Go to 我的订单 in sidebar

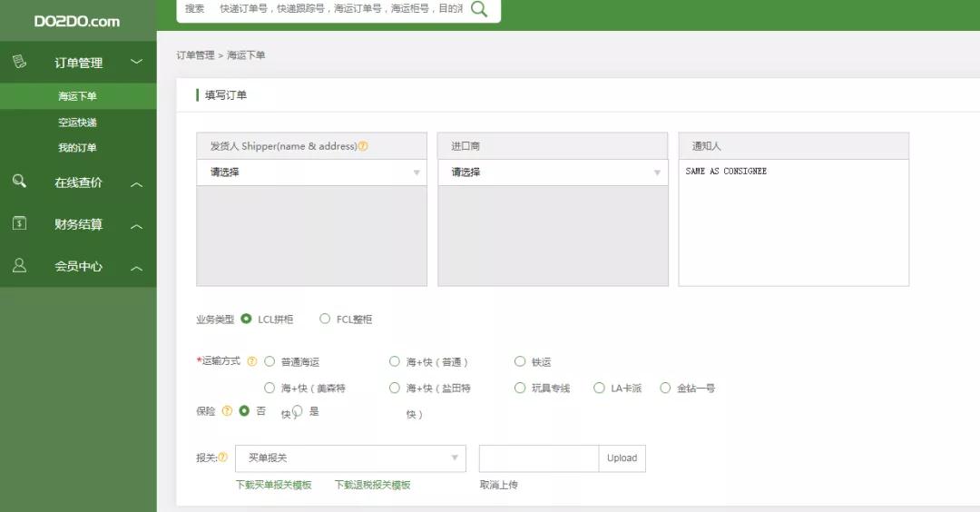pos(77,148)
